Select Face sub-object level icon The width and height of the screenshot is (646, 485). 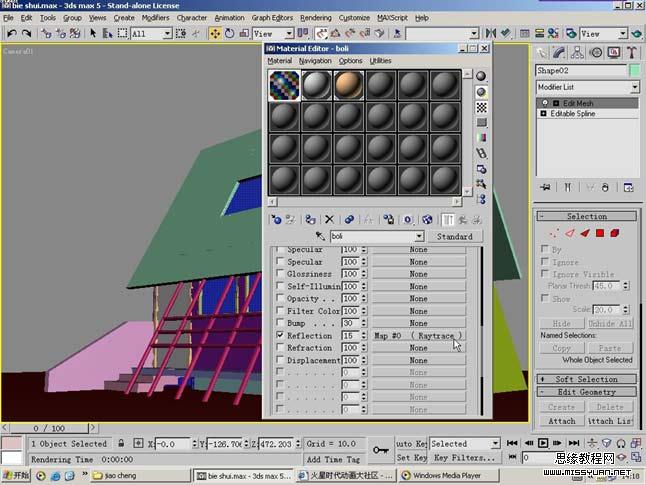[585, 234]
